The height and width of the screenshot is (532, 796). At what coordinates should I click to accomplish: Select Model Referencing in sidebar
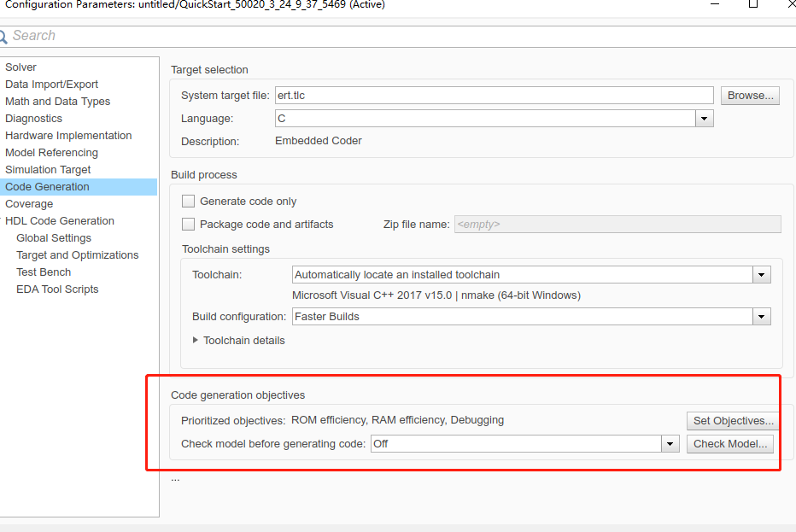[51, 153]
